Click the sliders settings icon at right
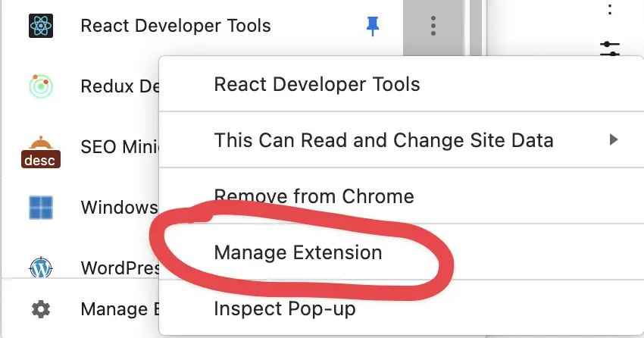The height and width of the screenshot is (338, 644). point(610,49)
